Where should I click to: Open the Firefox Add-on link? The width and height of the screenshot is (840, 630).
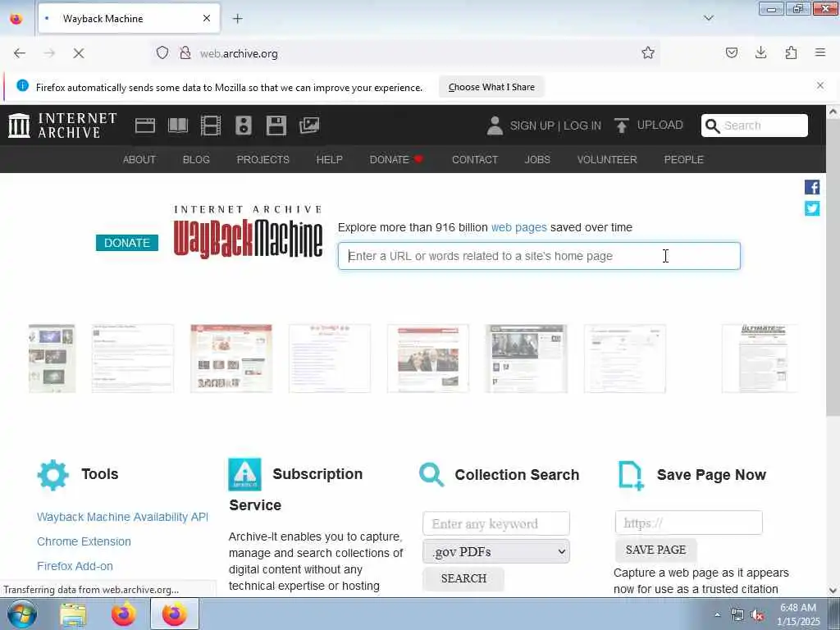click(x=75, y=566)
